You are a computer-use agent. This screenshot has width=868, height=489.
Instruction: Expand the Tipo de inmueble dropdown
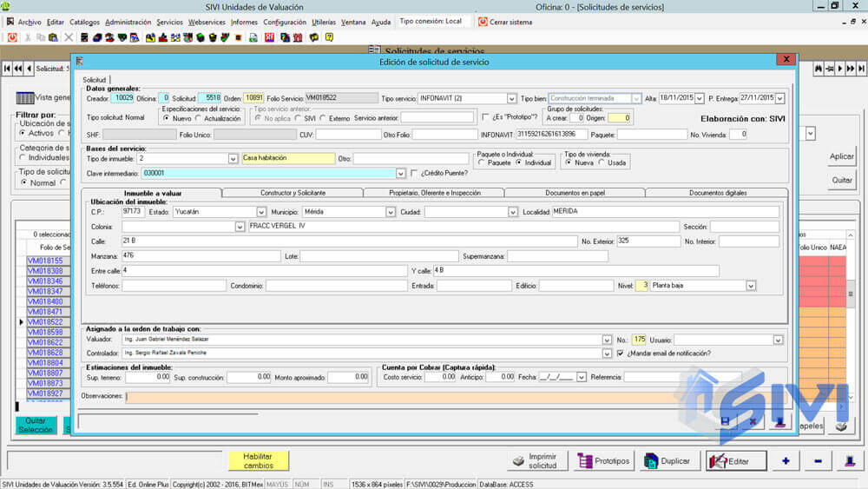tap(233, 159)
